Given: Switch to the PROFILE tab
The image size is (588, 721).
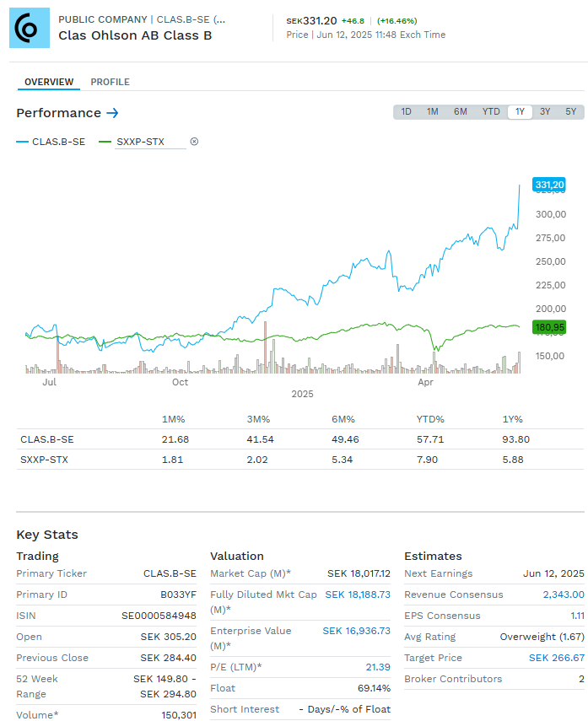Looking at the screenshot, I should (110, 82).
